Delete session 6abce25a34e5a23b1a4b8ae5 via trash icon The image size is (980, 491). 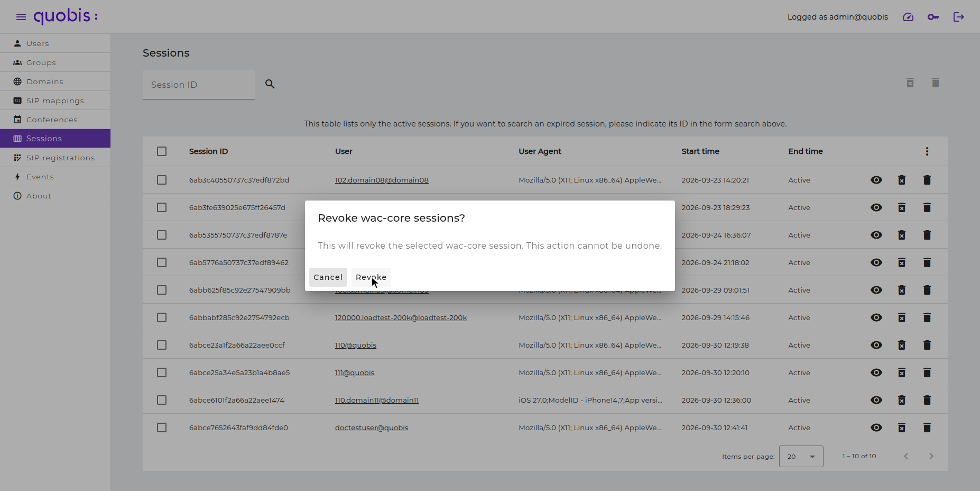[x=927, y=372]
